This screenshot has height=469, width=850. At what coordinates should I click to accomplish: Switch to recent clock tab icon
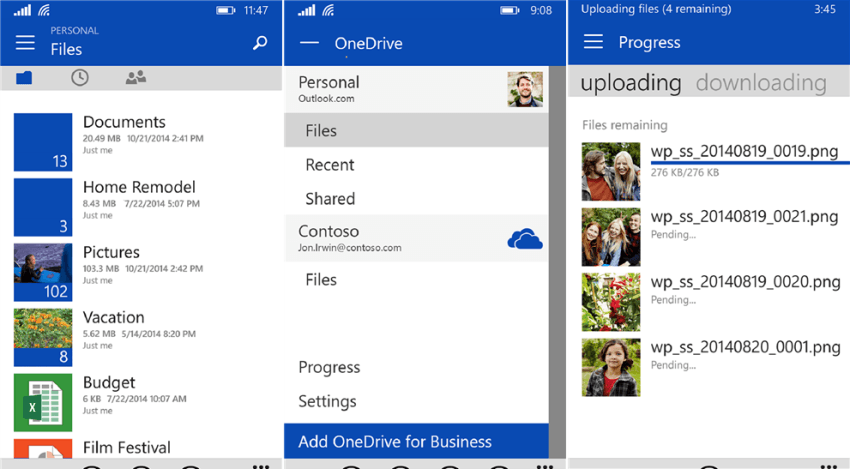[x=80, y=78]
